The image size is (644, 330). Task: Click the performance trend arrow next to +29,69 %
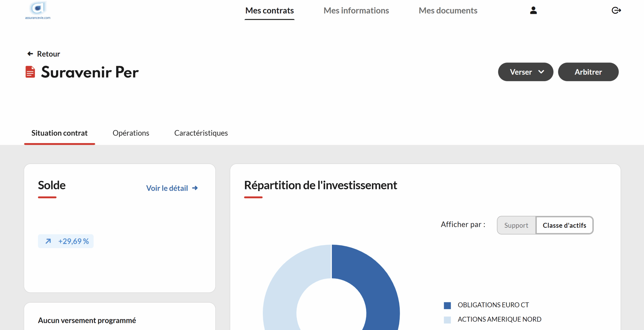point(48,241)
